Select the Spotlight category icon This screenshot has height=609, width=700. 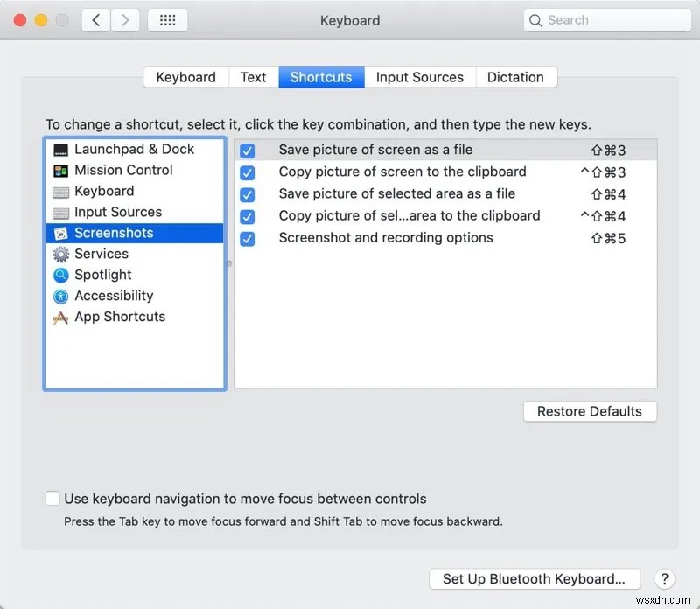[62, 275]
